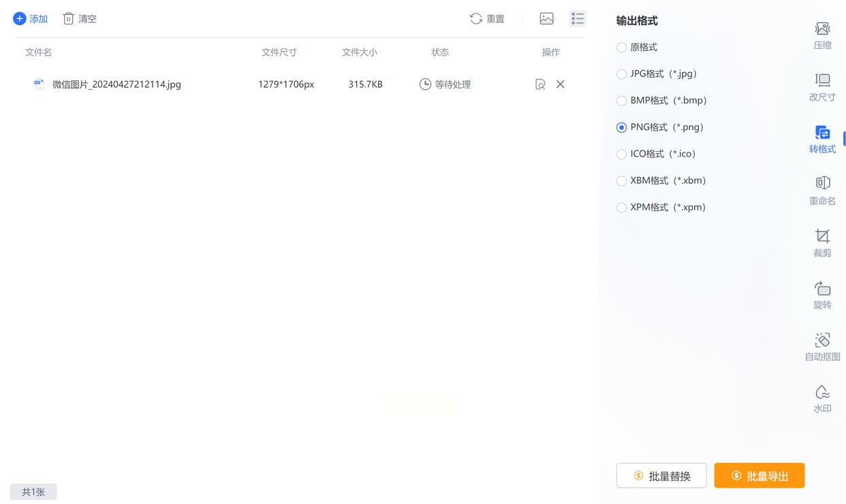The width and height of the screenshot is (846, 504).
Task: Select the Auto Cutout (自动抠图) tool
Action: pyautogui.click(x=822, y=347)
